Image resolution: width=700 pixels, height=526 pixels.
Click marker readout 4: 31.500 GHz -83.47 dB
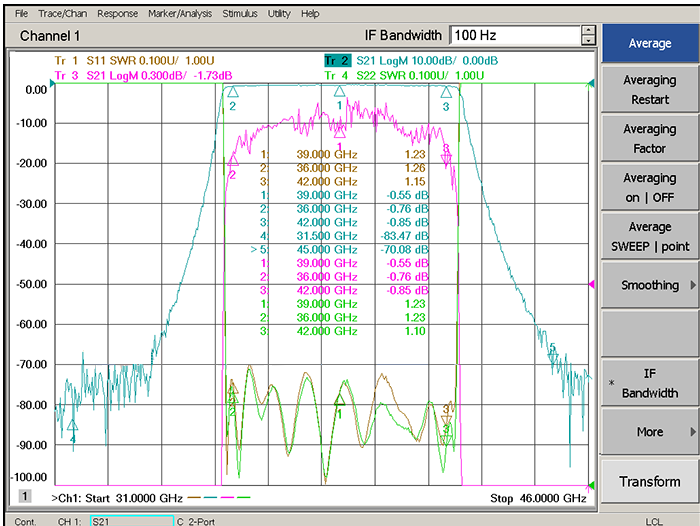click(x=344, y=236)
